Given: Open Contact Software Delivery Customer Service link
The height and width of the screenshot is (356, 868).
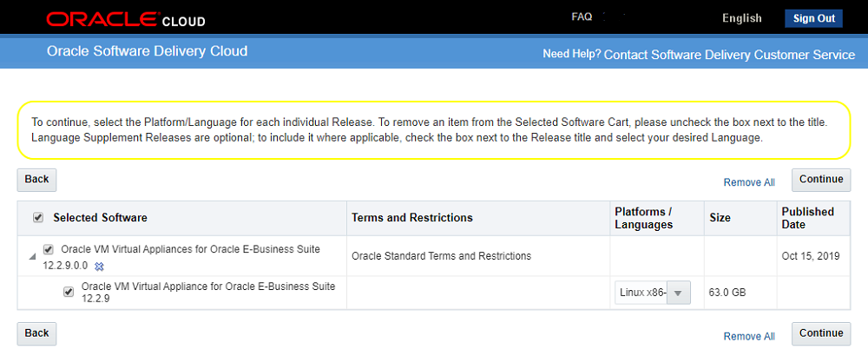Looking at the screenshot, I should 729,54.
